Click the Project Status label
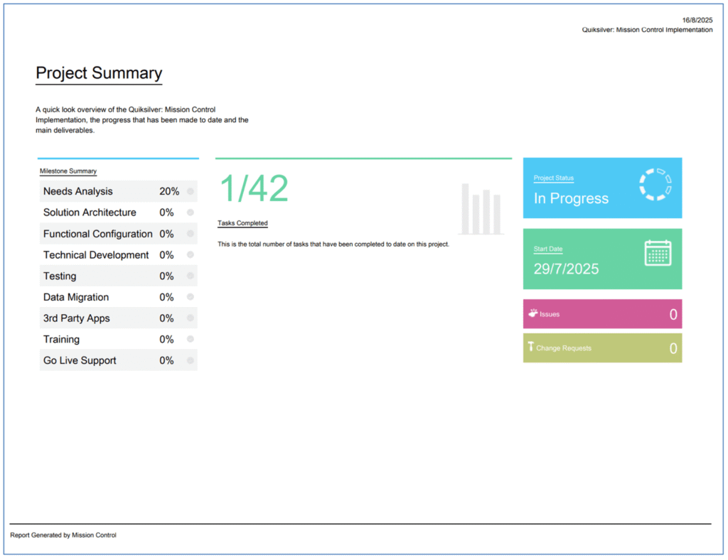The image size is (728, 560). click(x=553, y=178)
